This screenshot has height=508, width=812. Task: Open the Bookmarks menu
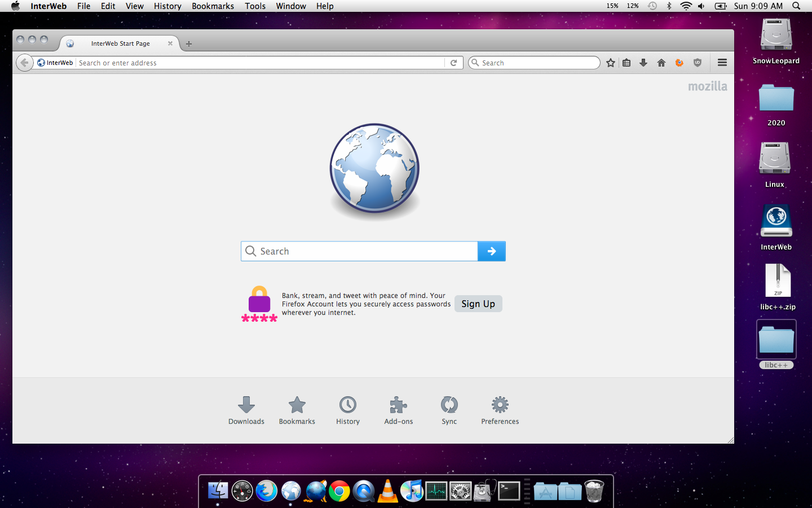pos(213,6)
